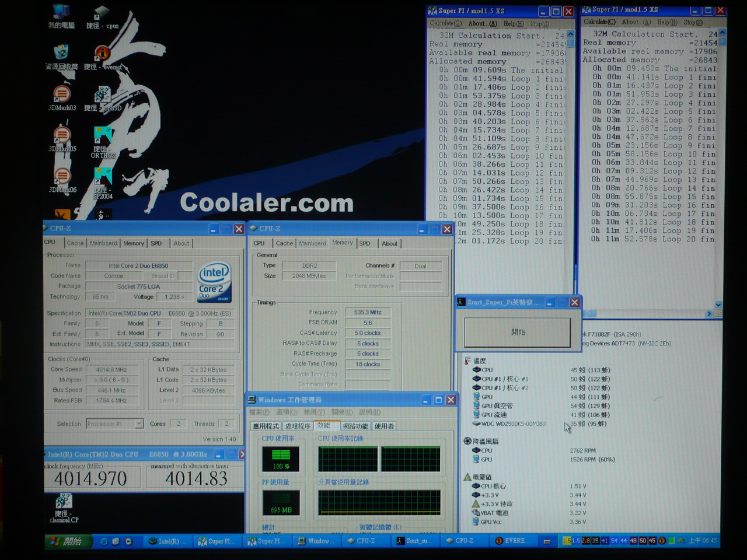Open the classicalCP desktop shortcut
This screenshot has width=747, height=560.
(64, 508)
